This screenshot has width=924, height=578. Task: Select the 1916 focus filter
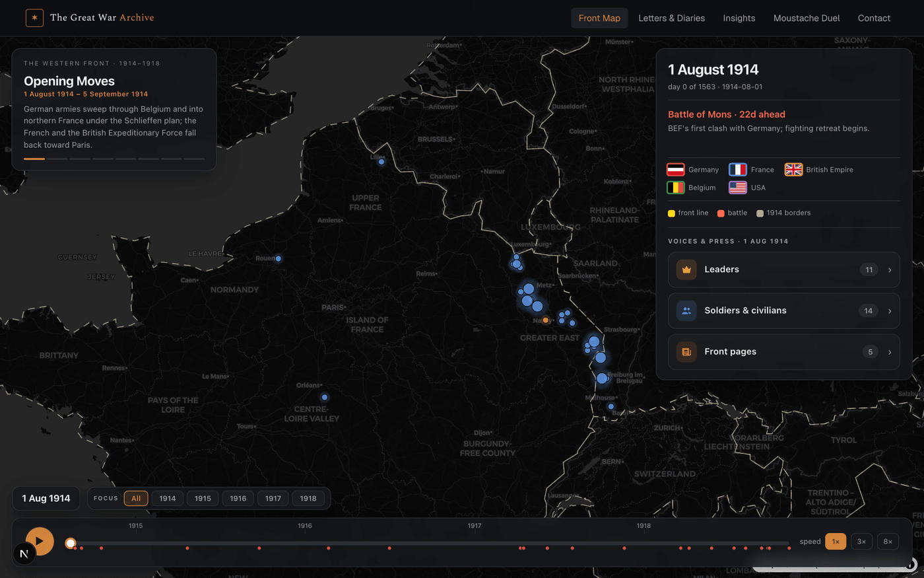(238, 499)
